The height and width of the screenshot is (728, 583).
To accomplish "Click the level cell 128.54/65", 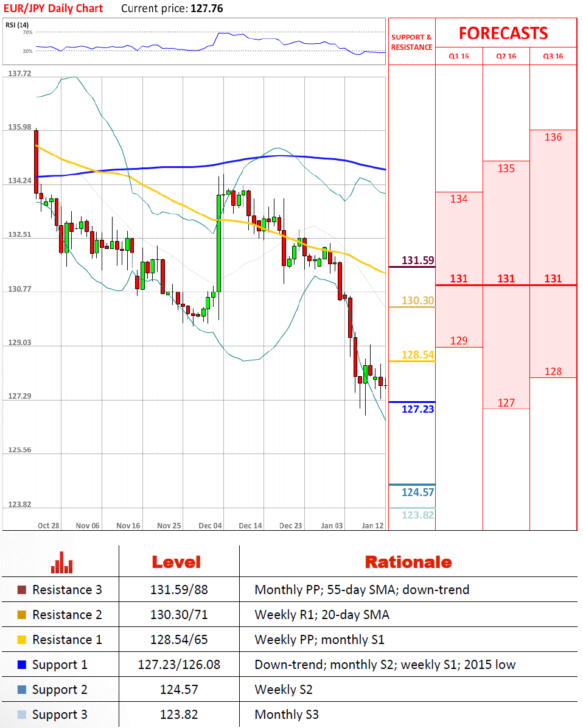I will [179, 640].
